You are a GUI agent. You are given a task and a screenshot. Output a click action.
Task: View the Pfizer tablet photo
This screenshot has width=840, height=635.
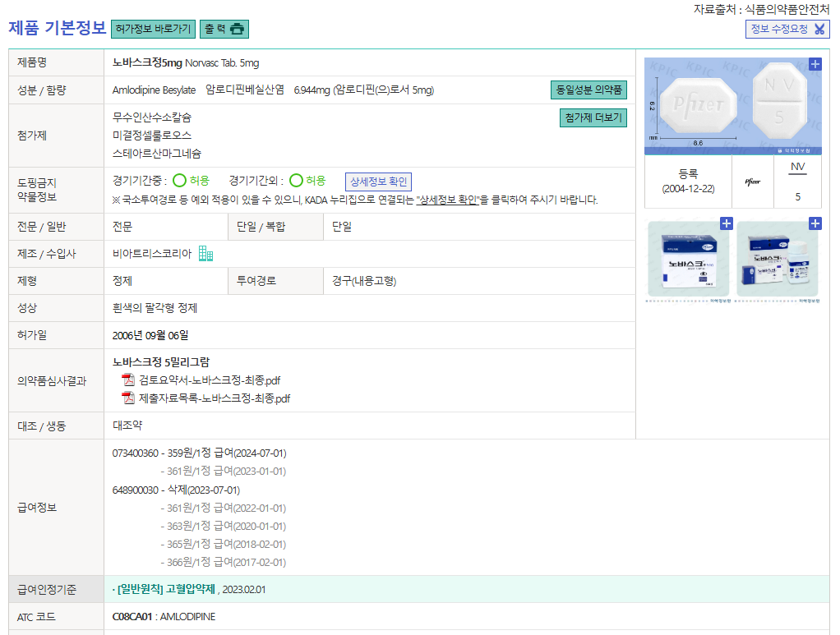(733, 106)
